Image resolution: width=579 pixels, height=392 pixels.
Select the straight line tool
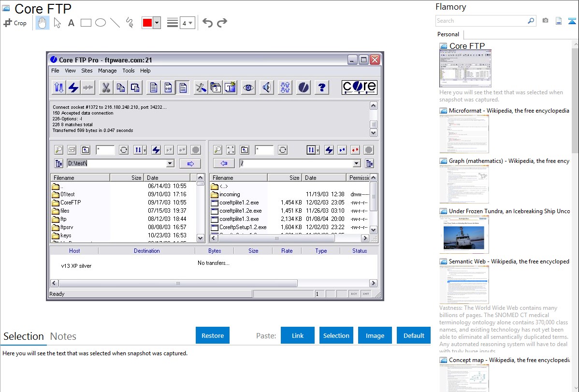point(115,23)
